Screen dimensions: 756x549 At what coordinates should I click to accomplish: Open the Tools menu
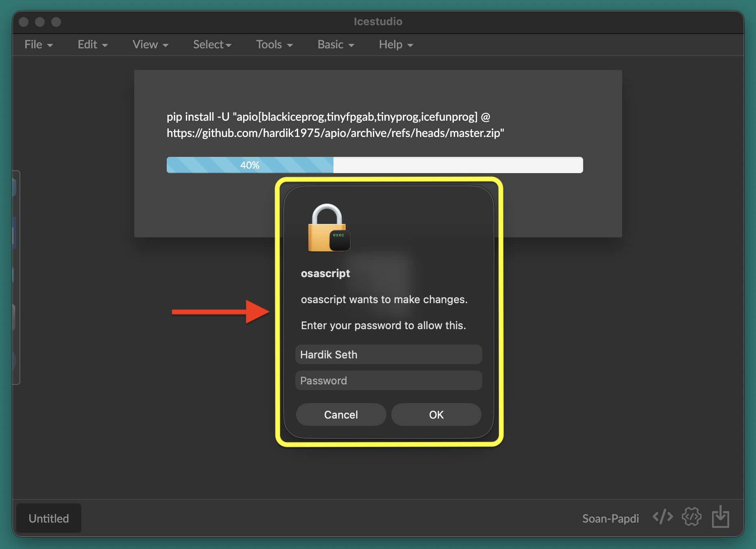click(x=275, y=44)
